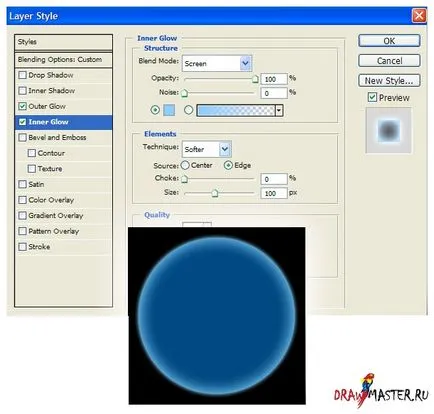Uncheck the Outer Glow checkbox

point(22,106)
